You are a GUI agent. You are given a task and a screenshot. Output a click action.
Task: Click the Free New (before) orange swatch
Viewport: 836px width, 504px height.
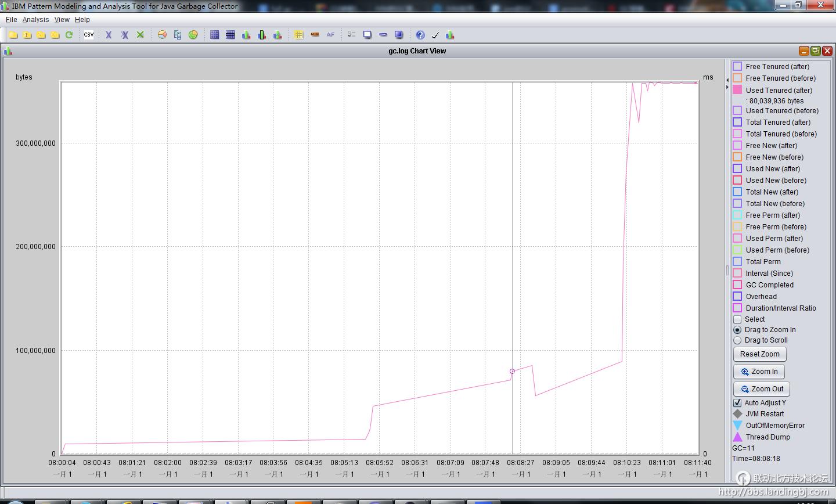point(737,157)
